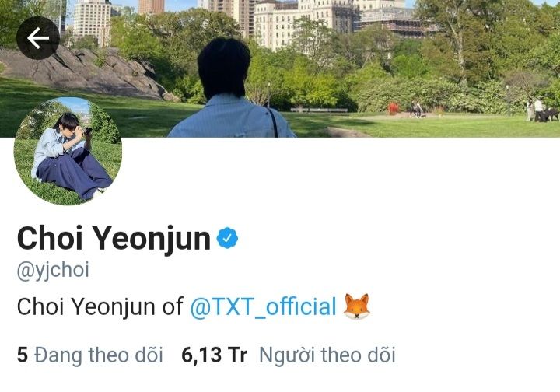The height and width of the screenshot is (392, 560).
Task: Select the @yjchoi username handle
Action: [53, 270]
